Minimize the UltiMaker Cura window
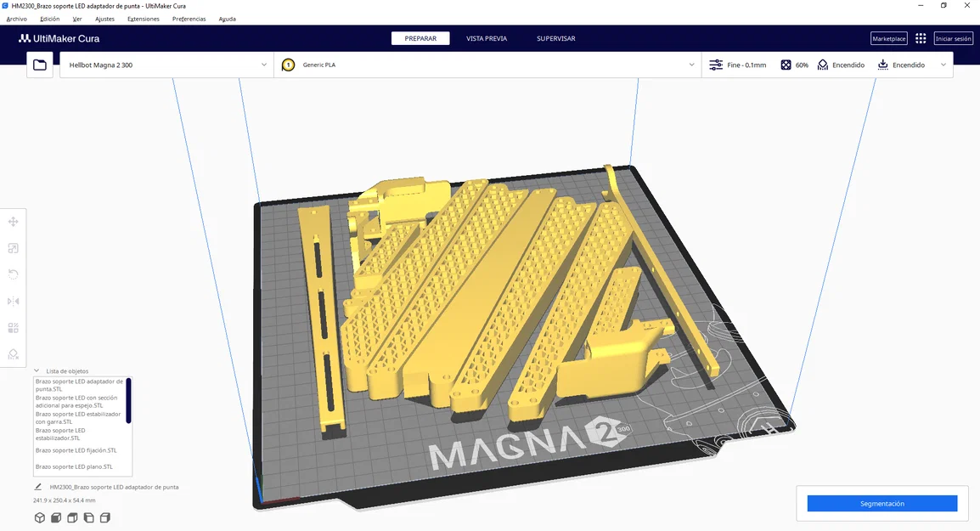980x531 pixels. 921,6
